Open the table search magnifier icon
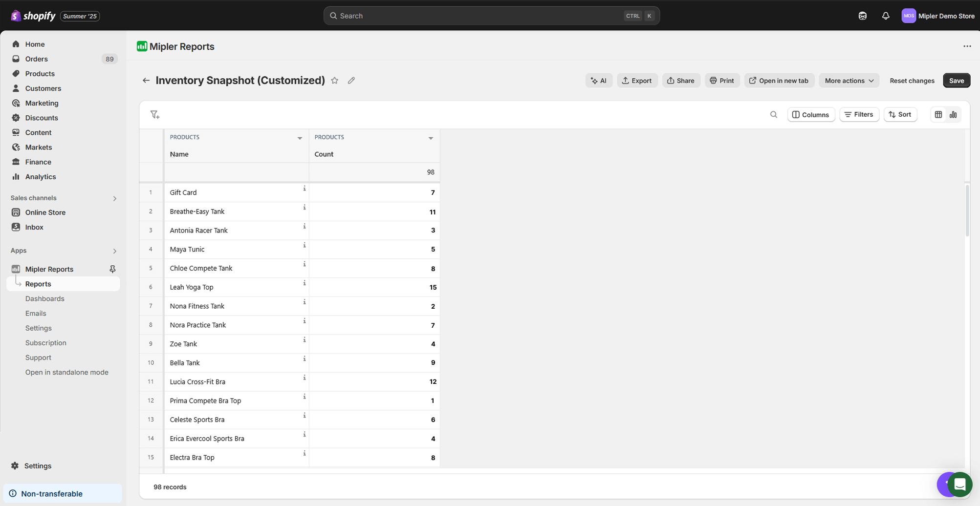This screenshot has width=980, height=506. point(773,115)
